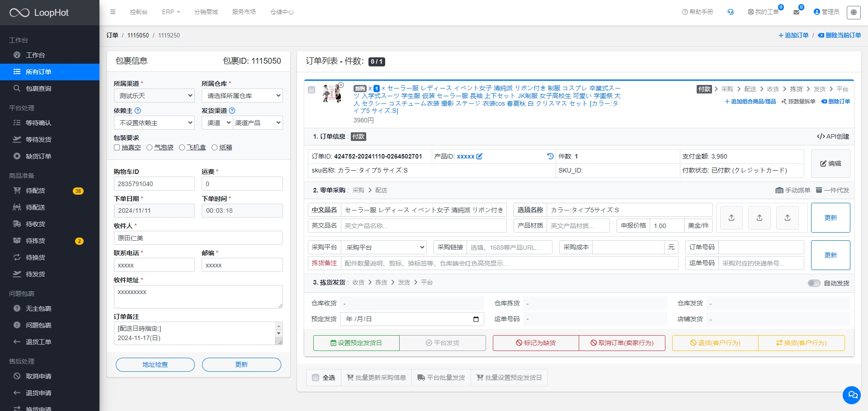Toggle the 自动发货 switch
The image size is (868, 411).
(814, 283)
